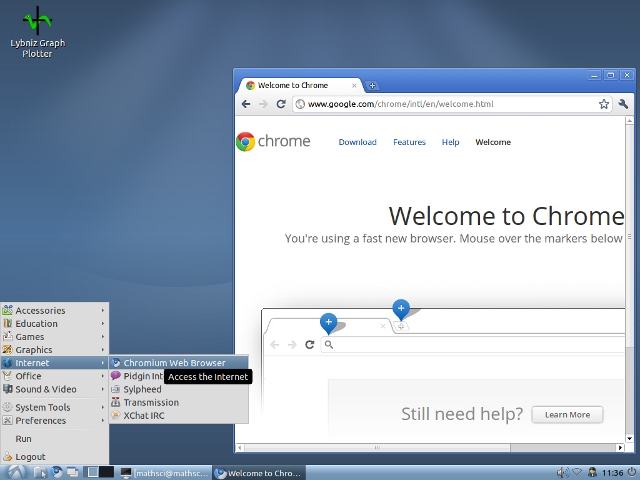640x480 pixels.
Task: Maximize the Chrome window
Action: point(610,75)
